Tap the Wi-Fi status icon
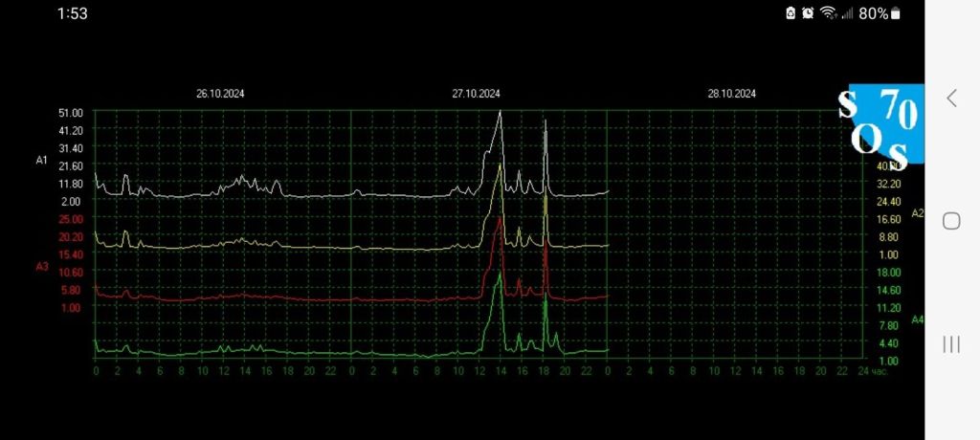Screen dimensions: 980x440 (828, 13)
